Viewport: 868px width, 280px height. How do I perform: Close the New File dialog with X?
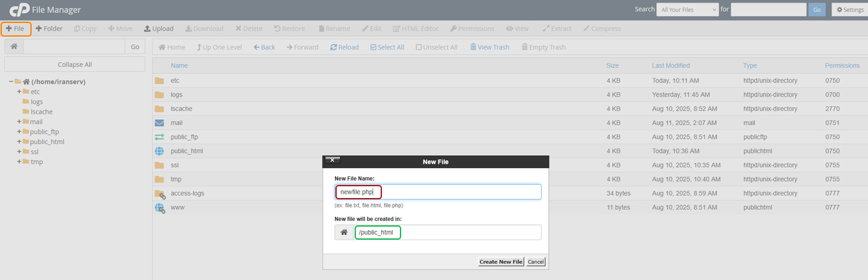pyautogui.click(x=332, y=160)
